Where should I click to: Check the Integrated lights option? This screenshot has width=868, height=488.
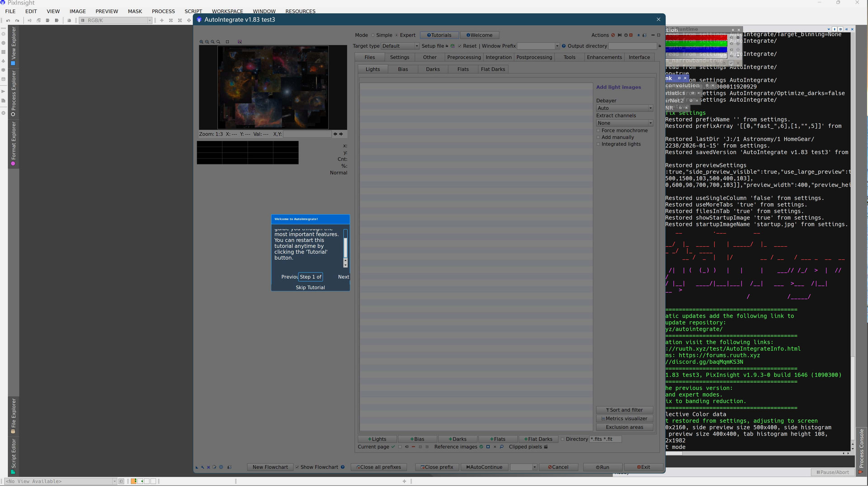click(598, 144)
